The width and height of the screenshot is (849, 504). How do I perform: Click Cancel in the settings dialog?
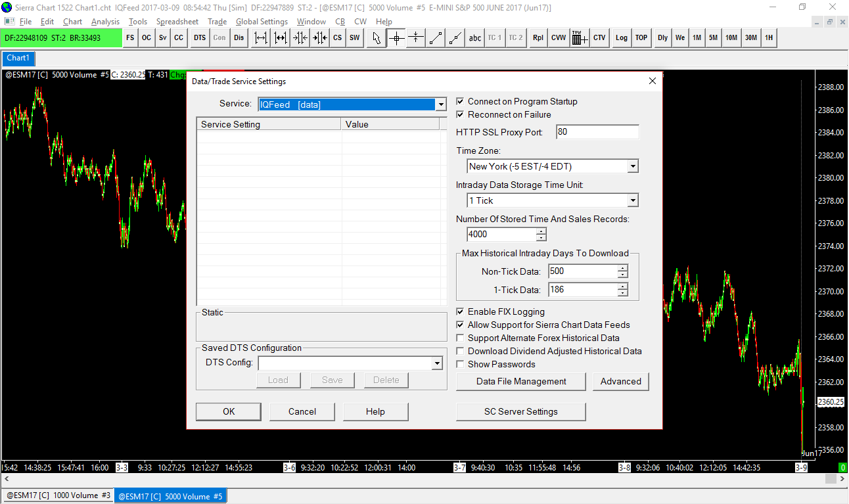[x=302, y=412]
